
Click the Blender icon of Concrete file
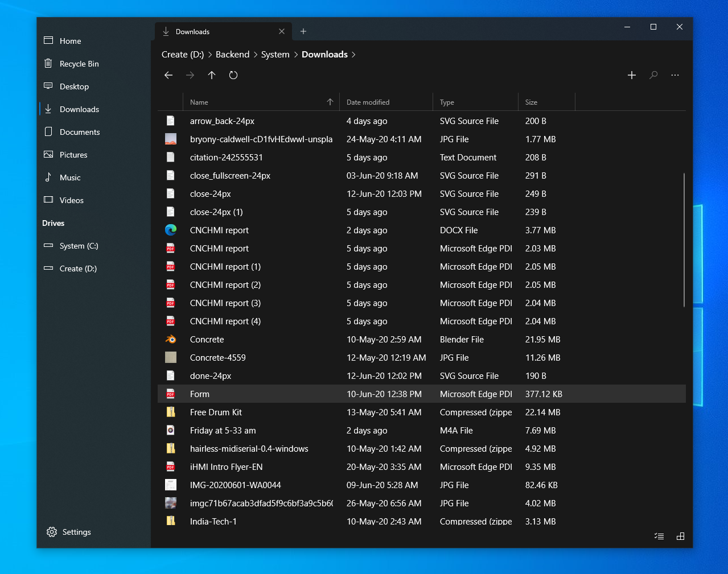tap(171, 340)
